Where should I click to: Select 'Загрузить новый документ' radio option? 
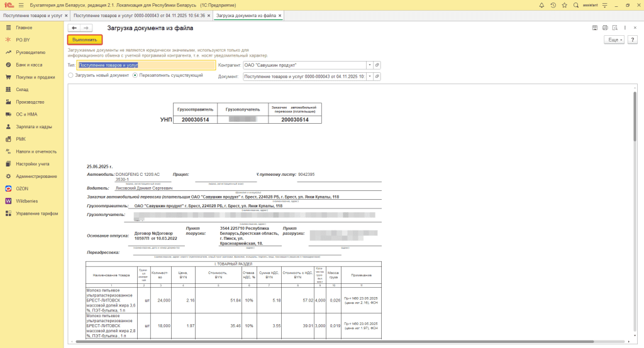71,75
